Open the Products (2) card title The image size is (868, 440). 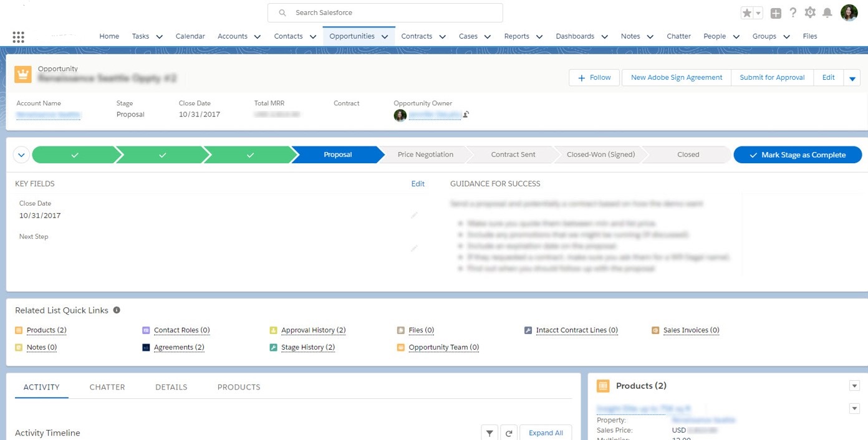pyautogui.click(x=641, y=386)
